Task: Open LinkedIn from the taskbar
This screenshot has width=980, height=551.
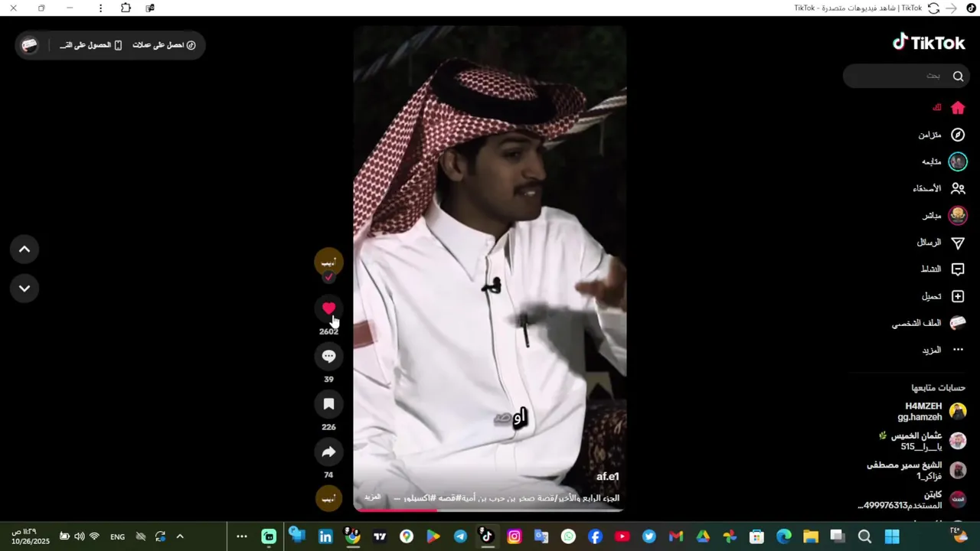Action: click(x=325, y=536)
